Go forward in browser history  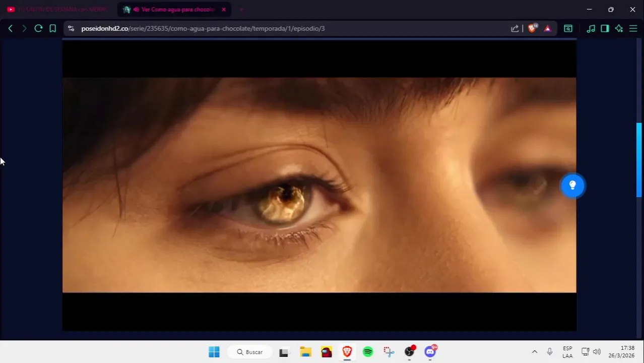click(x=24, y=29)
